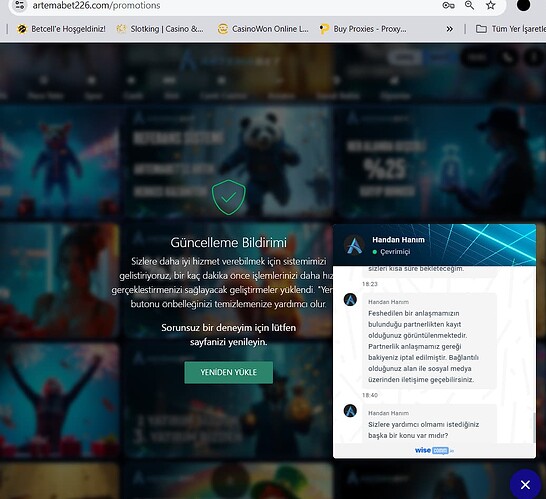Viewport: 546px width, 499px height.
Task: Click the green shield checkmark icon
Action: pyautogui.click(x=228, y=197)
